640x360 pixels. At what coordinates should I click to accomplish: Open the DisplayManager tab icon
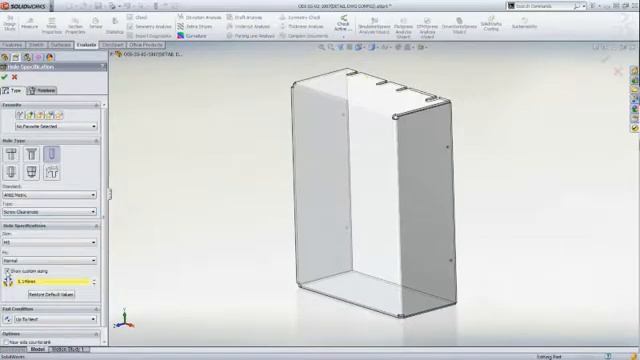click(50, 57)
